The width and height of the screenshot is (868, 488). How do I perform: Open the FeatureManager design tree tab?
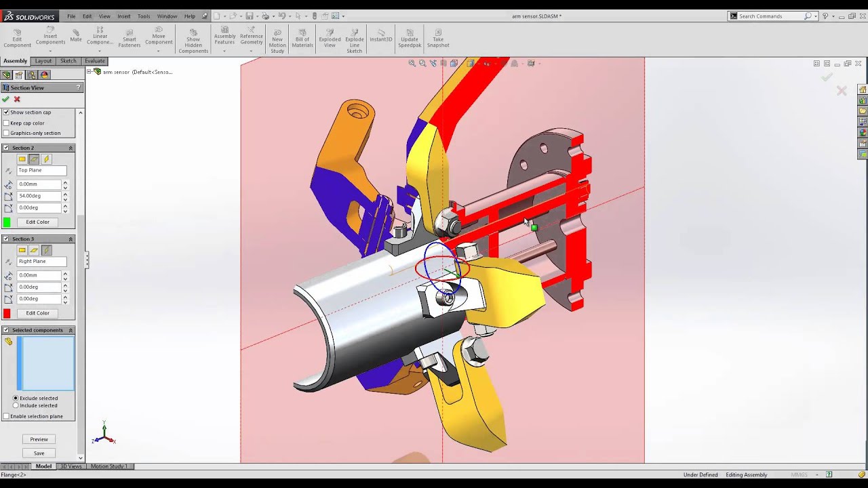pos(7,75)
